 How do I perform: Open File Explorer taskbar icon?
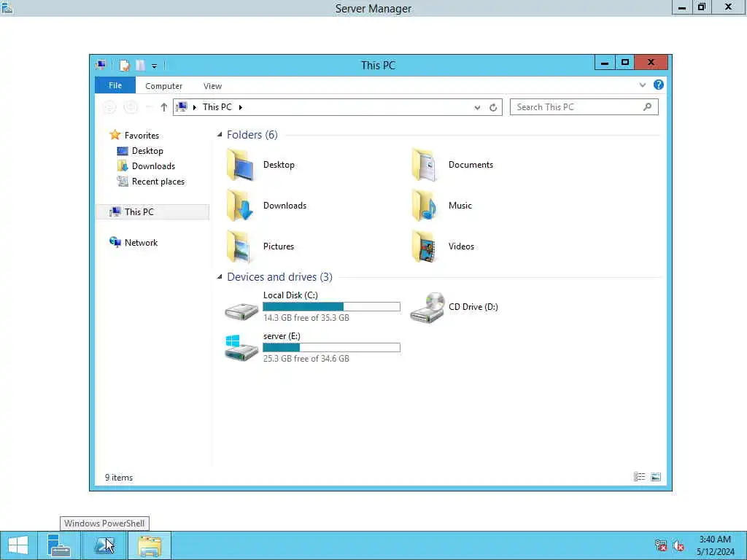pyautogui.click(x=149, y=545)
